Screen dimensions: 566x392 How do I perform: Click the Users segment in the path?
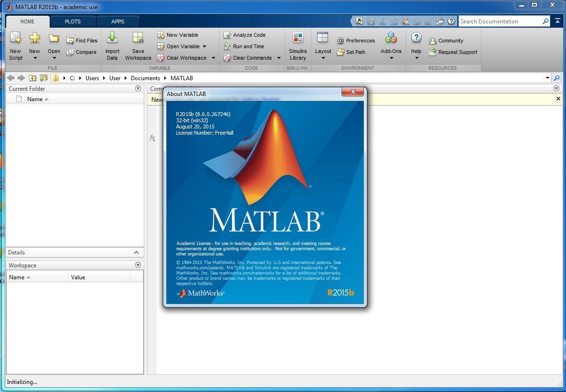pos(92,78)
